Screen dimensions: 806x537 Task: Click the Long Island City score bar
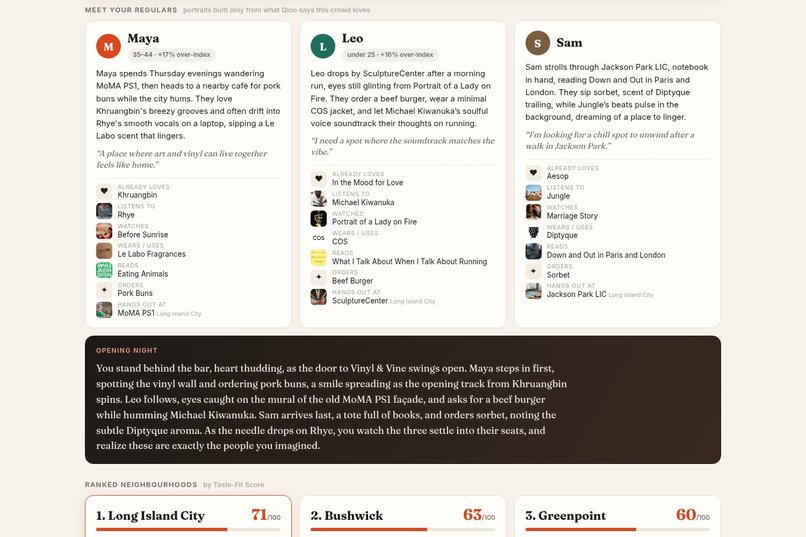point(188,529)
